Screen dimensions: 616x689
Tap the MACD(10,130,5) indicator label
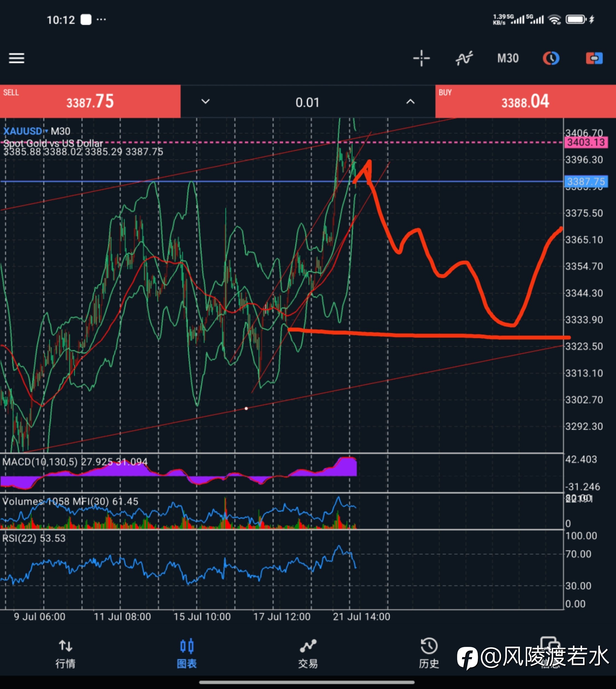pyautogui.click(x=75, y=462)
